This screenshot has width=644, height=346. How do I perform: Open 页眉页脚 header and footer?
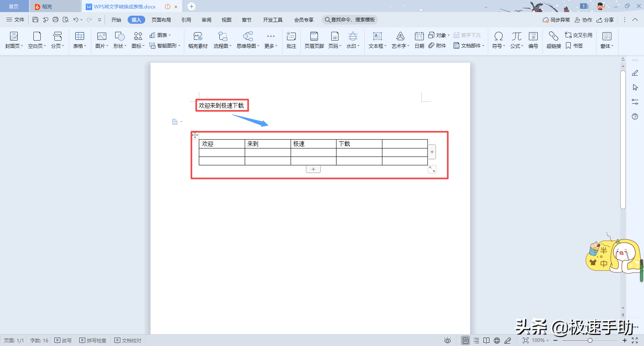coord(314,40)
